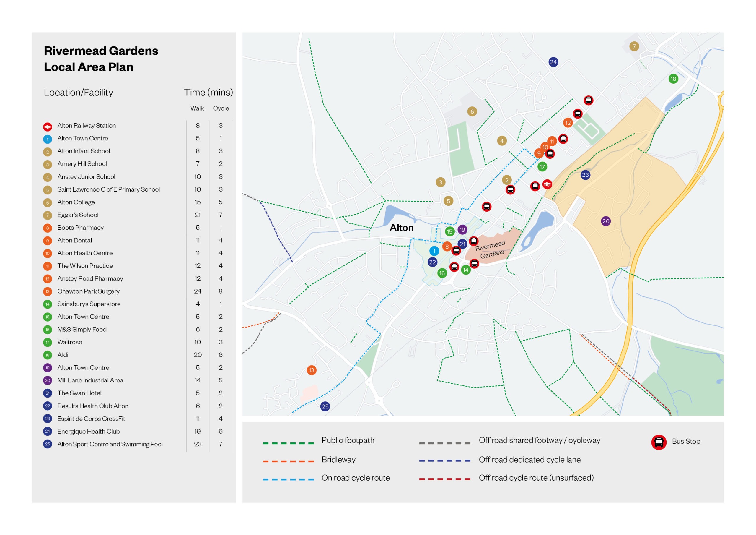This screenshot has height=535, width=756.
Task: Click green map marker 16 M&S Simply Food
Action: pyautogui.click(x=442, y=273)
